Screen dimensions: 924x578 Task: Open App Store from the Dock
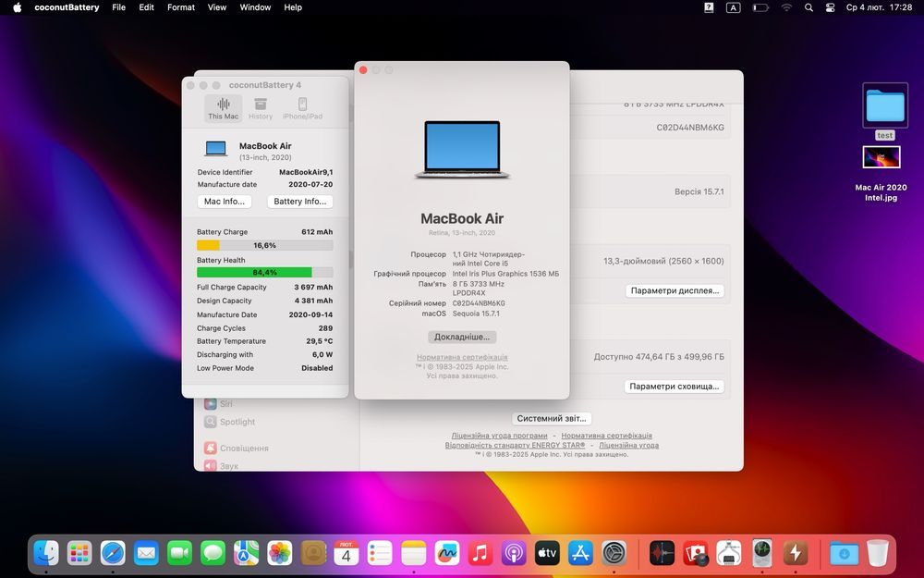point(580,553)
